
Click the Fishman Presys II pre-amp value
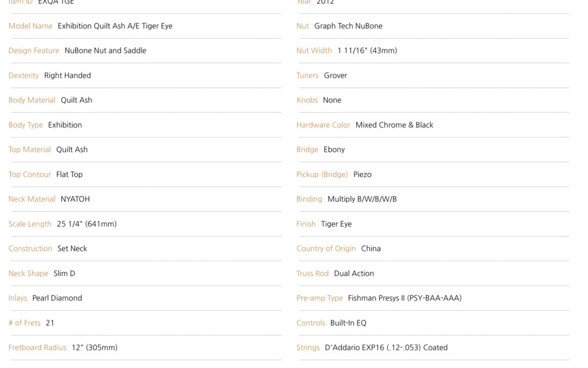(x=405, y=298)
